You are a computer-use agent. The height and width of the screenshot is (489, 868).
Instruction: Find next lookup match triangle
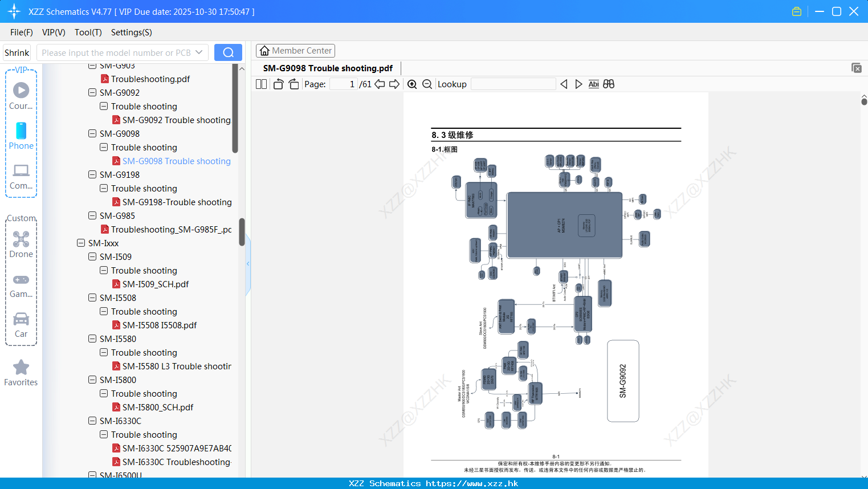tap(578, 84)
